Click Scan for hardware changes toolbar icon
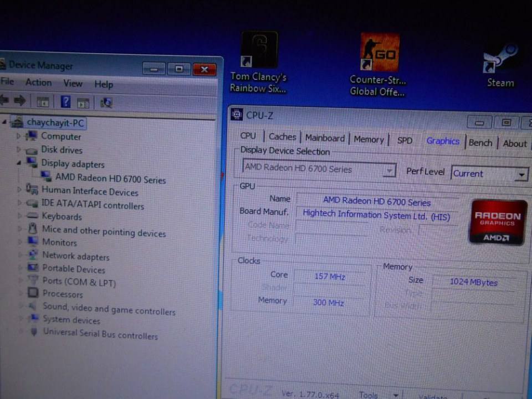 [106, 103]
